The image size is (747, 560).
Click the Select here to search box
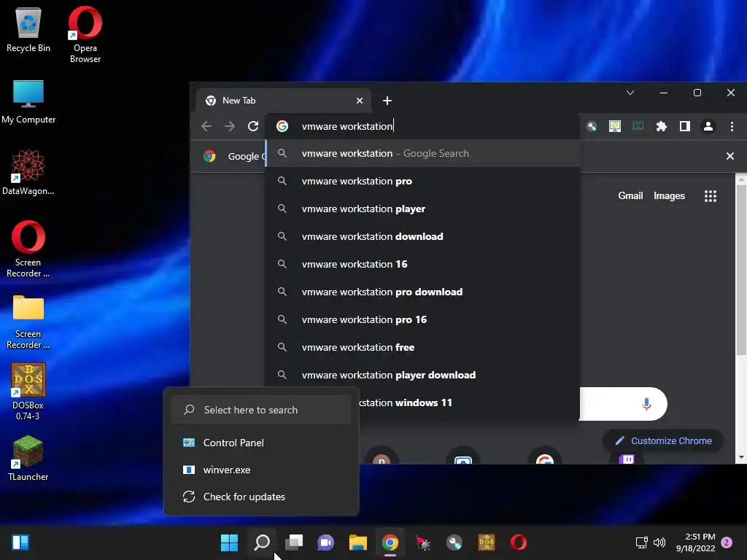point(261,410)
